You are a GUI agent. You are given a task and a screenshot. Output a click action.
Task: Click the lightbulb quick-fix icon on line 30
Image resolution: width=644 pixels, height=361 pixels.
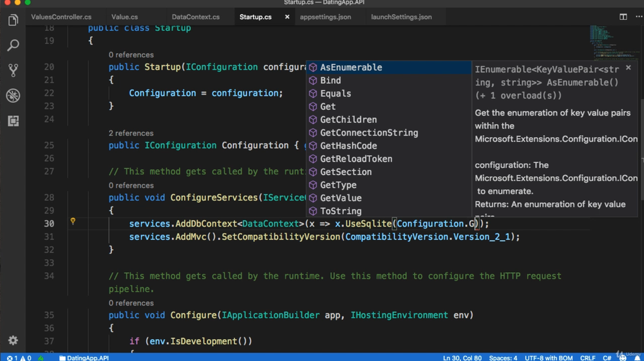tap(73, 221)
